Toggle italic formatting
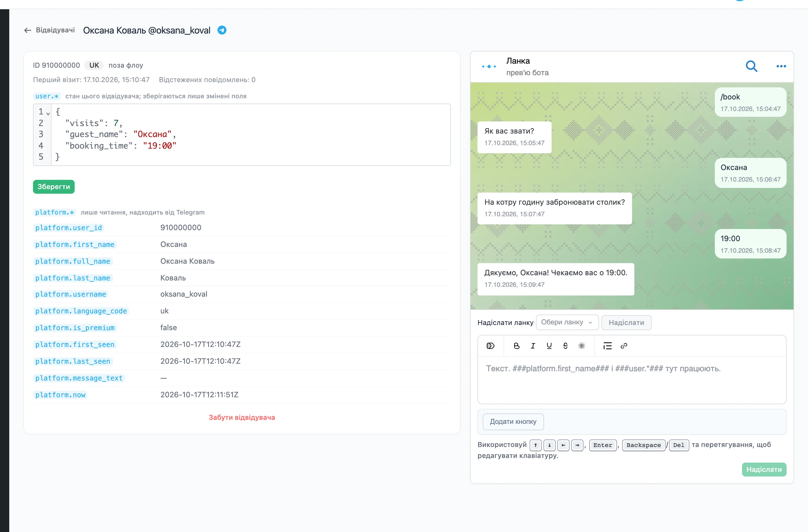The width and height of the screenshot is (808, 532). coord(533,346)
